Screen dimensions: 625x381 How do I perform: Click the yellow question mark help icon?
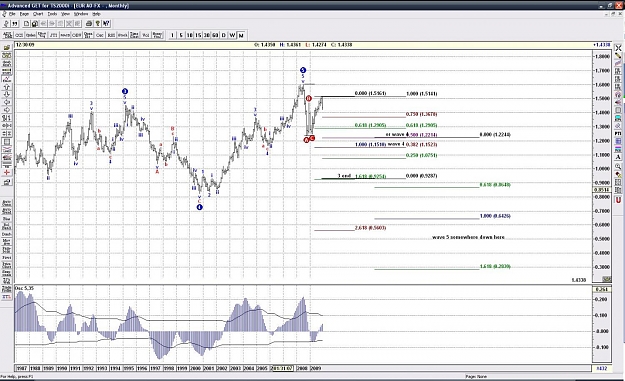pyautogui.click(x=98, y=24)
